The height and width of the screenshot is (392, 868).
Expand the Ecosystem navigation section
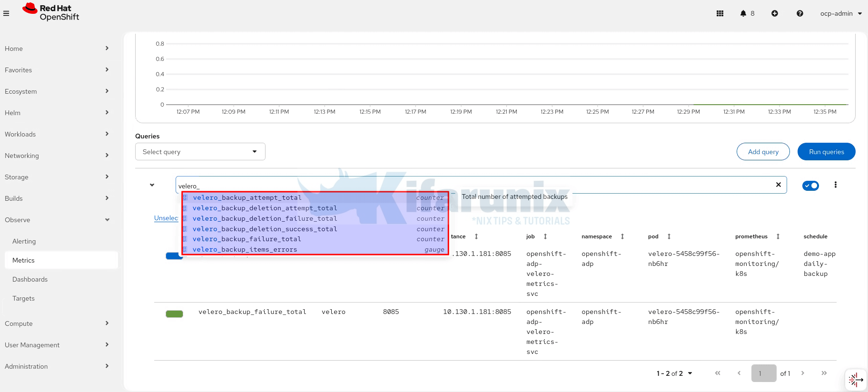click(x=57, y=91)
